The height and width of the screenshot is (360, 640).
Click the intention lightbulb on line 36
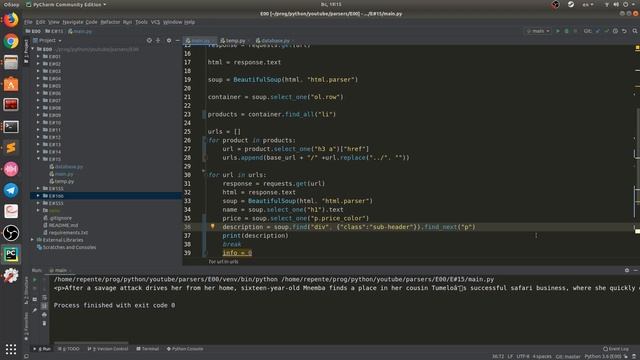[x=213, y=227]
